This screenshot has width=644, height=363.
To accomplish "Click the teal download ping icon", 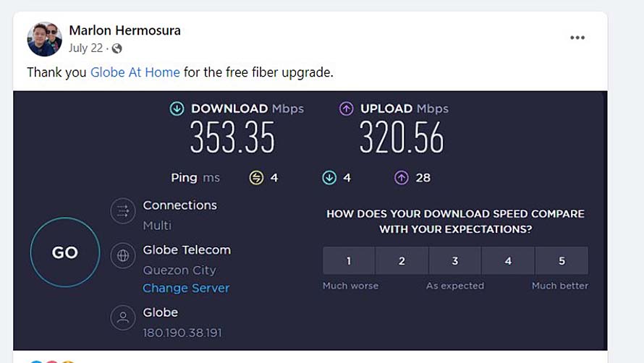I will click(329, 178).
